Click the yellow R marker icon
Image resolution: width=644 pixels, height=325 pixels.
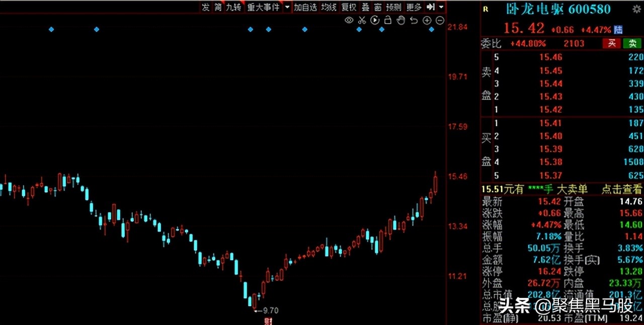pyautogui.click(x=486, y=9)
